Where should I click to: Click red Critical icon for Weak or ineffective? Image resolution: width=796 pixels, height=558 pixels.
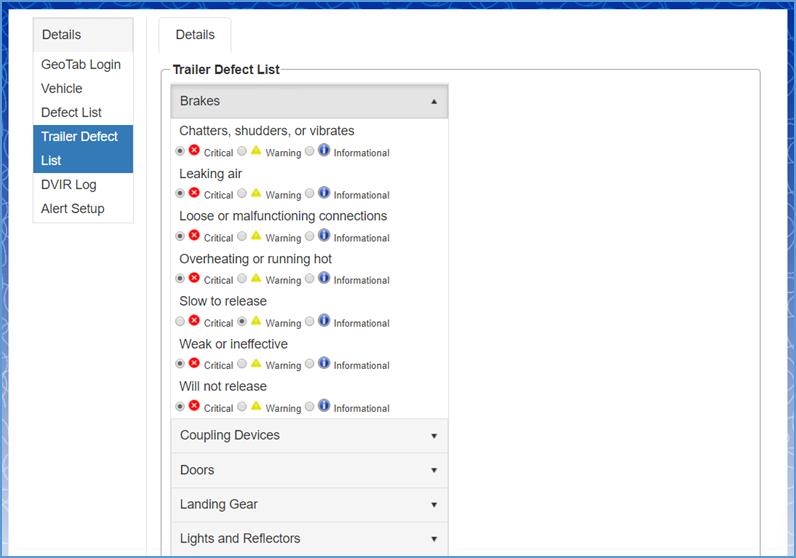pyautogui.click(x=194, y=363)
